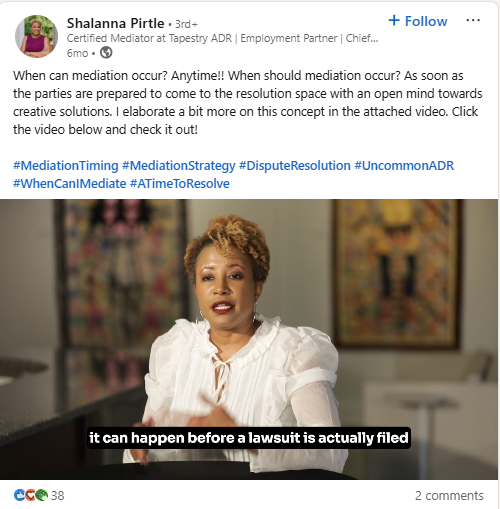Open the three-dots post options menu
Viewport: 500px width, 509px height.
coord(473,21)
